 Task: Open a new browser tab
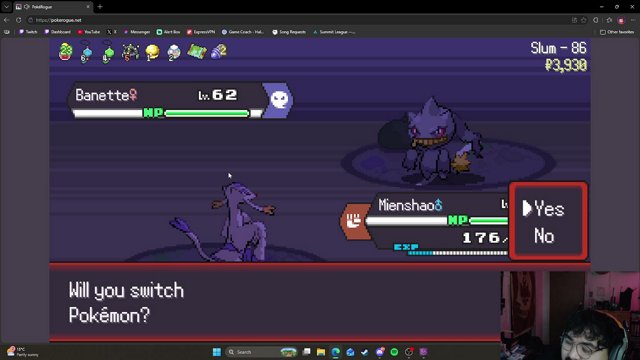click(100, 7)
